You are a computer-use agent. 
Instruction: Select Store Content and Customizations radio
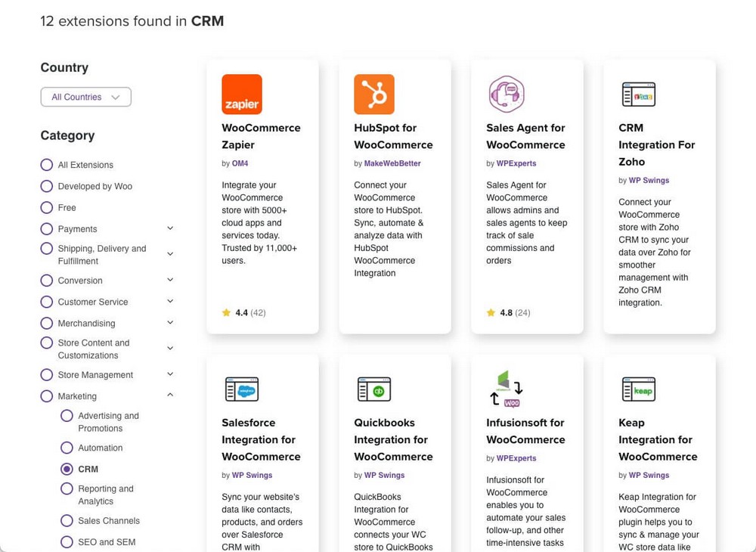47,343
